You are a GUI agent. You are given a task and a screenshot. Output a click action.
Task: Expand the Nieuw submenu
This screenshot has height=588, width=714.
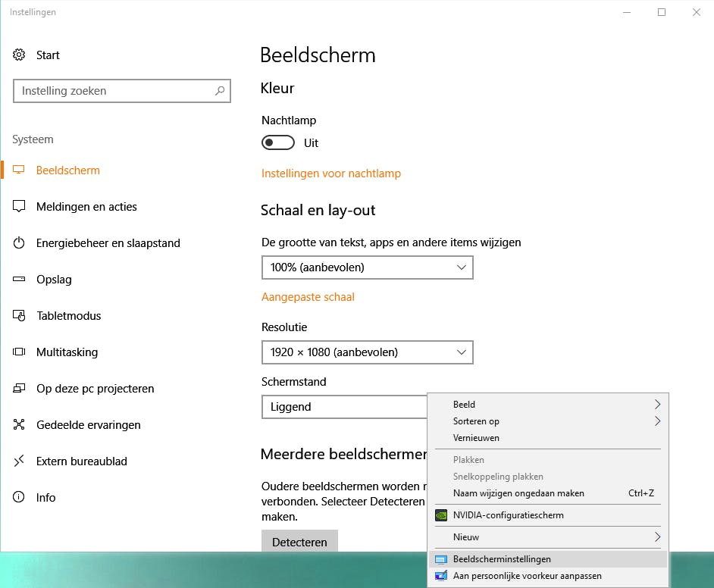(547, 536)
